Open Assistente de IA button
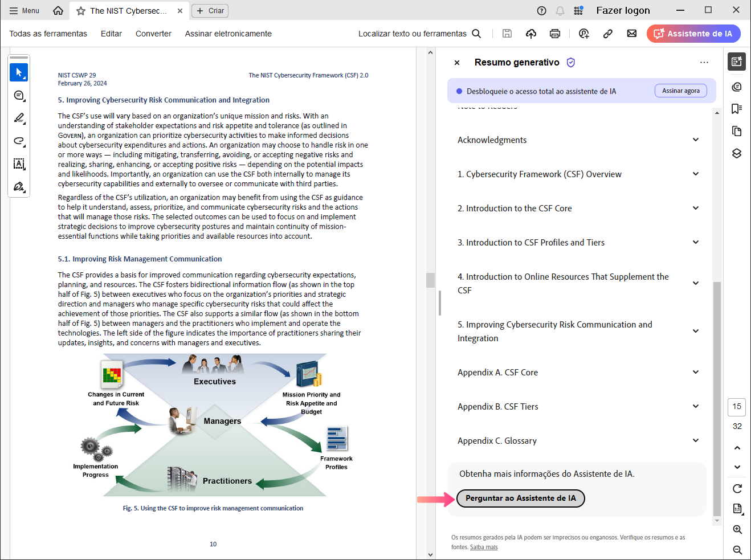The image size is (751, 560). [x=693, y=34]
